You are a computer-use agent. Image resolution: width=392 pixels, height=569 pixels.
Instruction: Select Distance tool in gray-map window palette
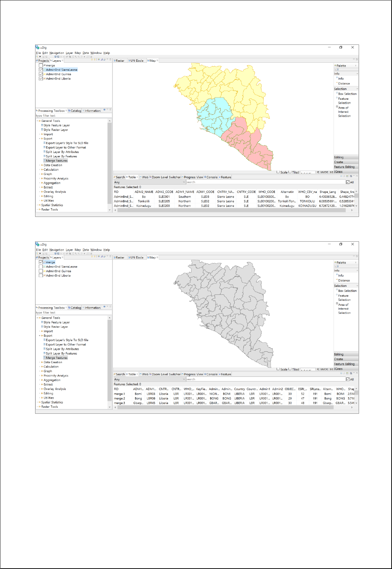tap(343, 281)
